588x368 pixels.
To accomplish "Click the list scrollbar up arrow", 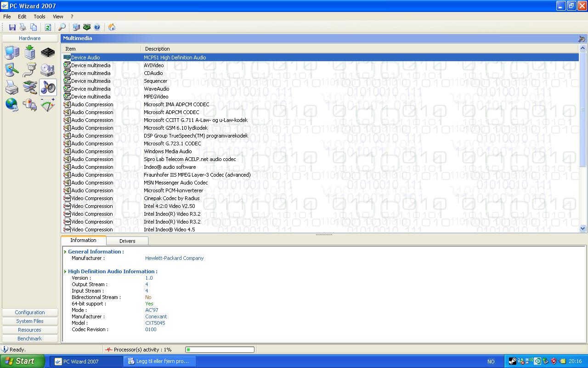I will click(x=583, y=48).
